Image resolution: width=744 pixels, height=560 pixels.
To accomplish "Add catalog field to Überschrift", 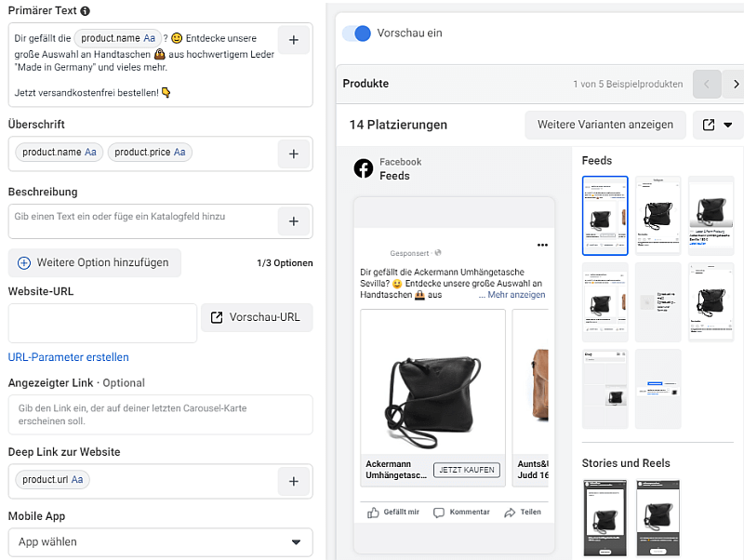I will click(294, 153).
